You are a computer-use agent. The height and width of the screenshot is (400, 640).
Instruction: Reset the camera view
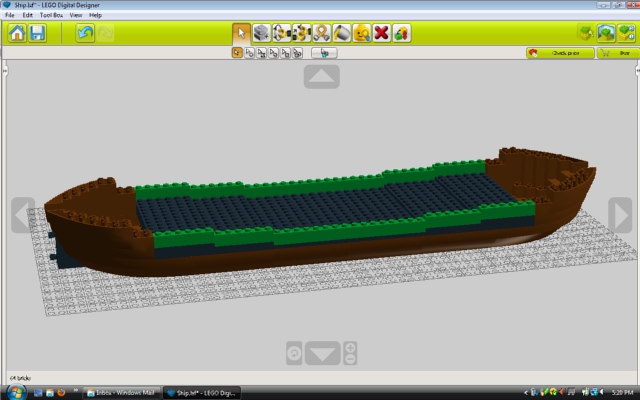[x=294, y=353]
